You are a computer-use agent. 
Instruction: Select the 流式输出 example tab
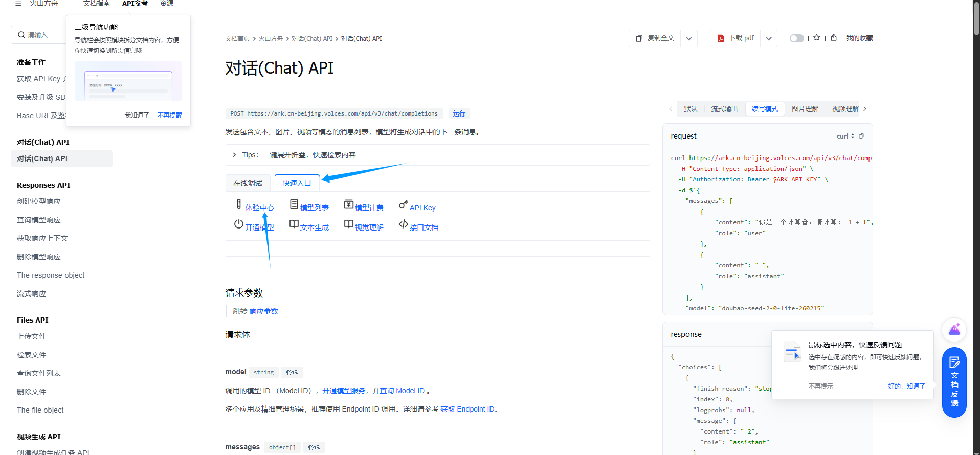[x=724, y=109]
